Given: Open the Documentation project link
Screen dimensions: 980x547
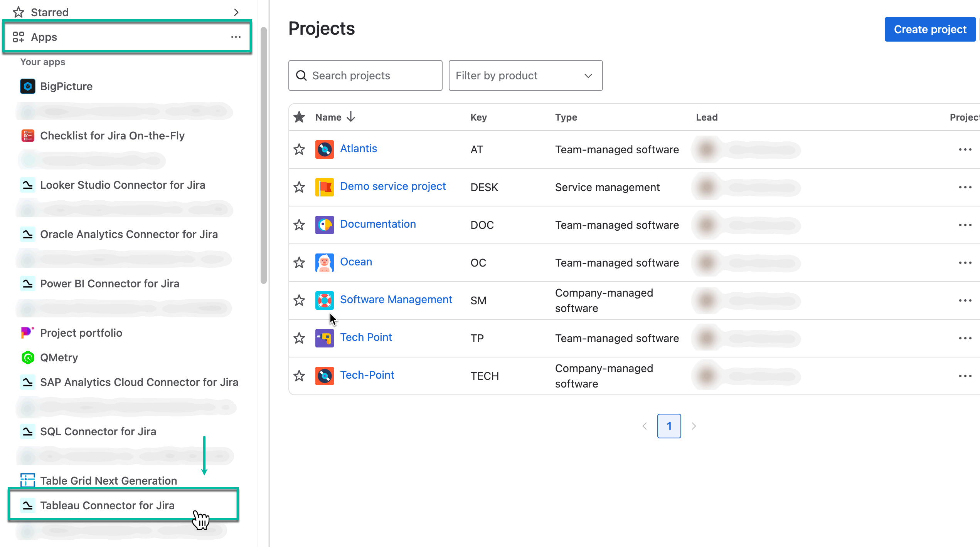Looking at the screenshot, I should pos(378,224).
